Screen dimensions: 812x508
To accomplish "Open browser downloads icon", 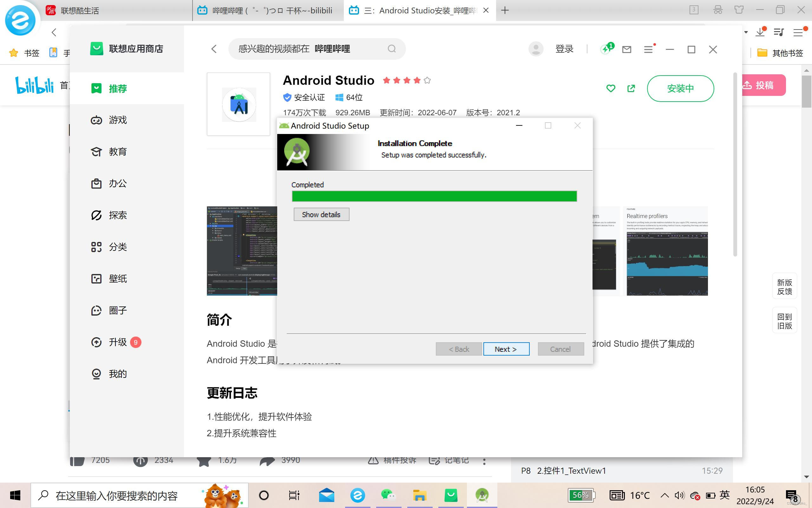I will tap(761, 32).
